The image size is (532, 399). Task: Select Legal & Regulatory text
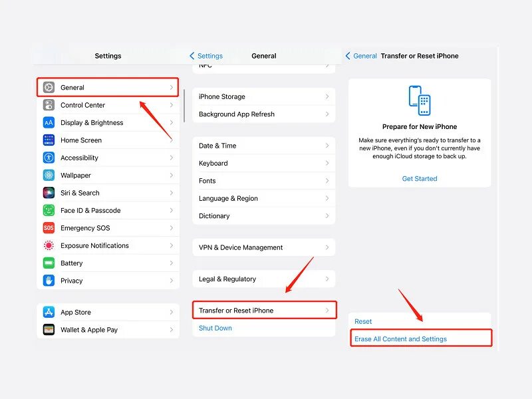click(x=227, y=279)
